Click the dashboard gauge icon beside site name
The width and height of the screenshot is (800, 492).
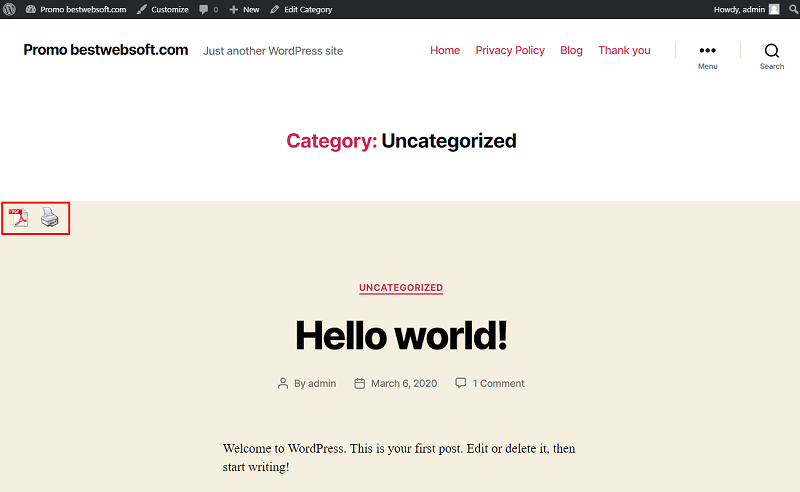31,9
